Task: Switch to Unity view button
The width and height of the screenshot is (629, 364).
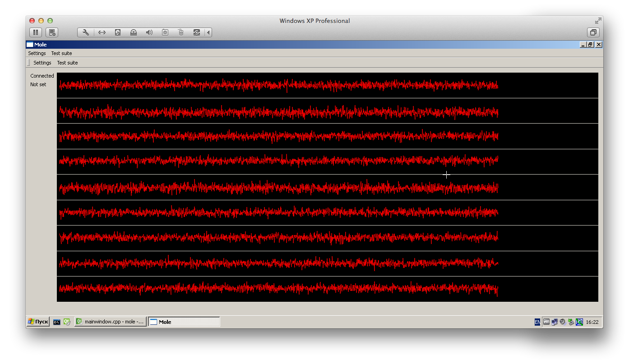Action: 593,32
